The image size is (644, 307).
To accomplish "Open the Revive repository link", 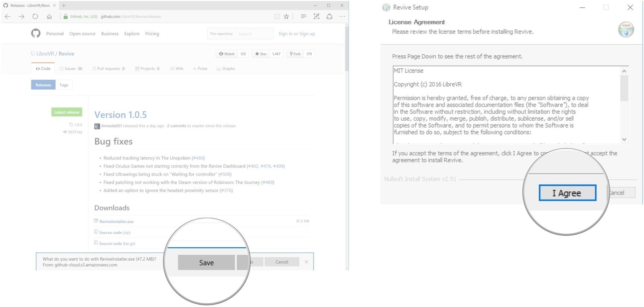I will click(66, 54).
